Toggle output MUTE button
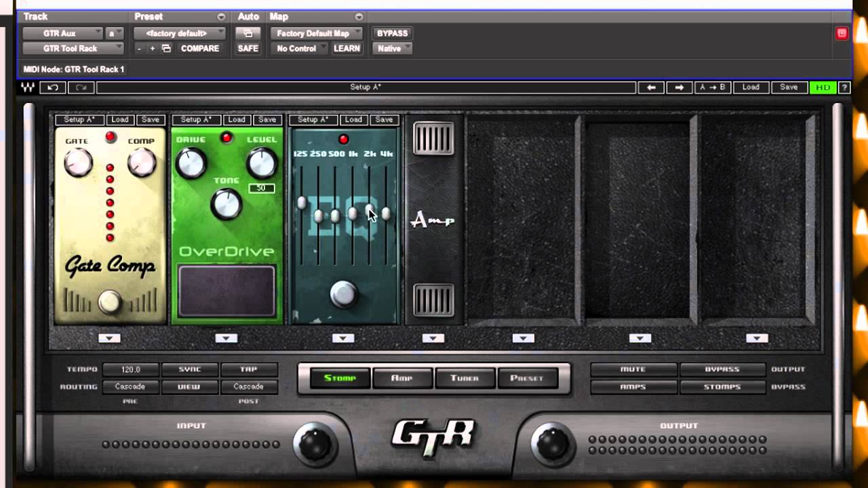This screenshot has width=868, height=488. 633,369
